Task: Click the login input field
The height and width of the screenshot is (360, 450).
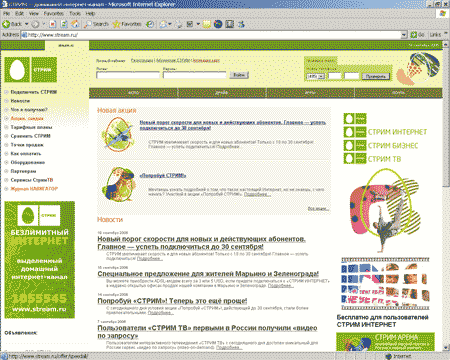Action: 128,75
